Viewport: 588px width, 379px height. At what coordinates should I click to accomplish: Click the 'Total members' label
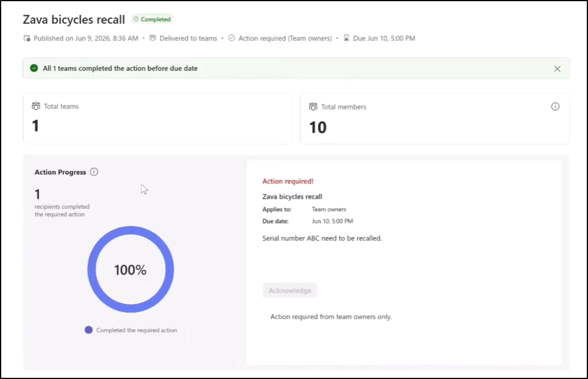coord(344,107)
